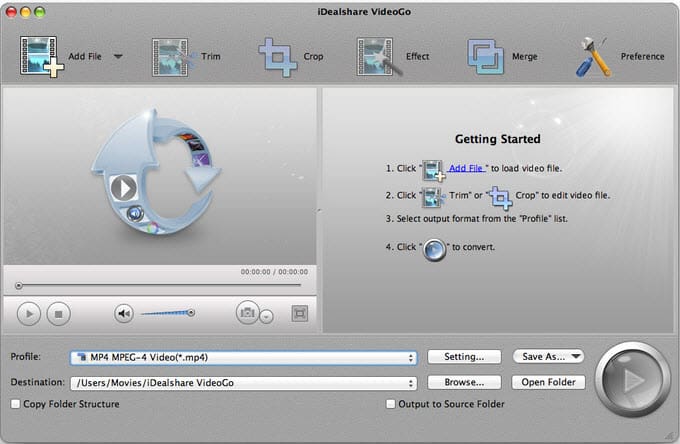The width and height of the screenshot is (680, 444).
Task: Enable Copy Folder Structure checkbox
Action: coord(16,404)
